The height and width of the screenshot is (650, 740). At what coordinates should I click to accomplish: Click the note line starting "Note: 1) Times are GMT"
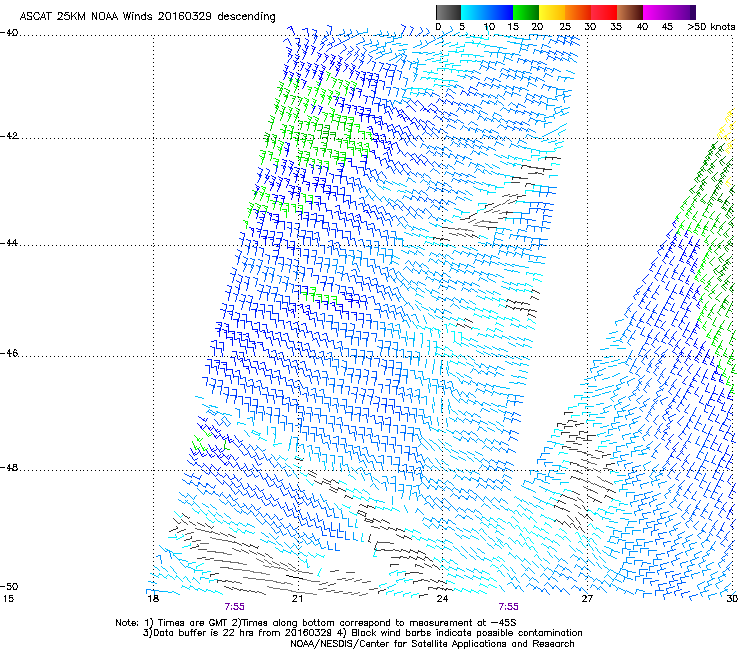pos(316,623)
